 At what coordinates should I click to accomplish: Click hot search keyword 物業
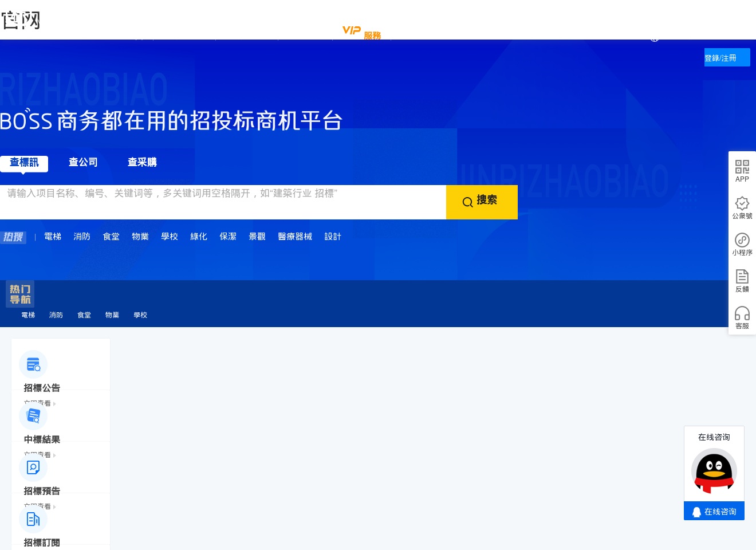pos(140,237)
